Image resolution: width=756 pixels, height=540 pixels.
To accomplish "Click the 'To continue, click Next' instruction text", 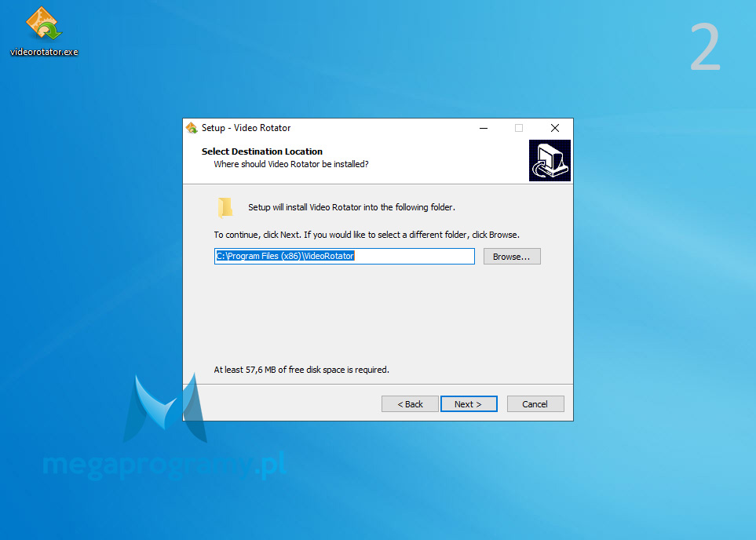I will pos(367,235).
